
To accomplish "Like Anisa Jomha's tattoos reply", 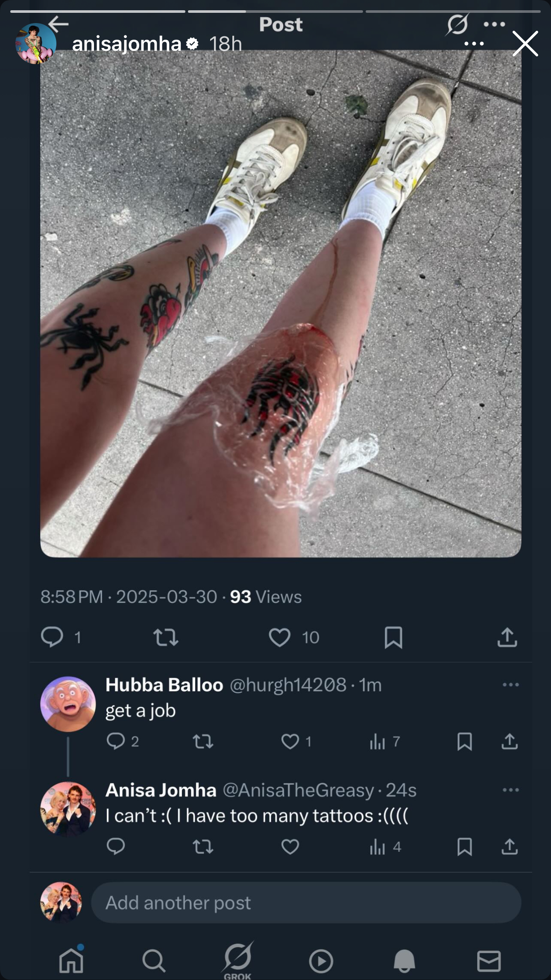I will 290,846.
